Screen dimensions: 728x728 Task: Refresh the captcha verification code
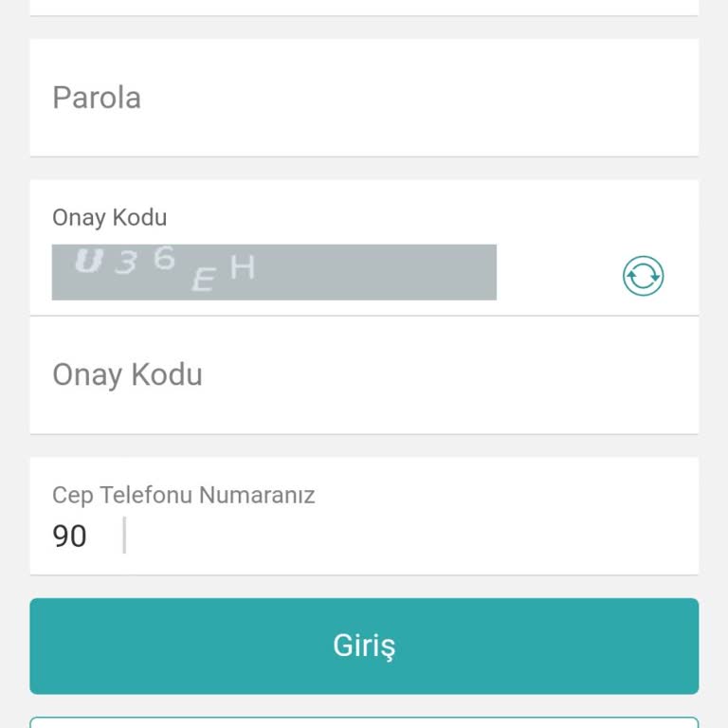(643, 276)
